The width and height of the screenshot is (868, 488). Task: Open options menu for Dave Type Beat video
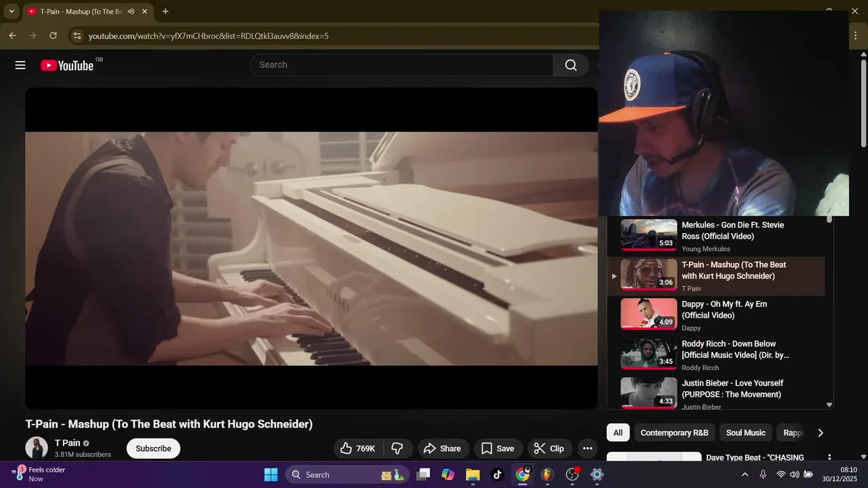pos(829,457)
